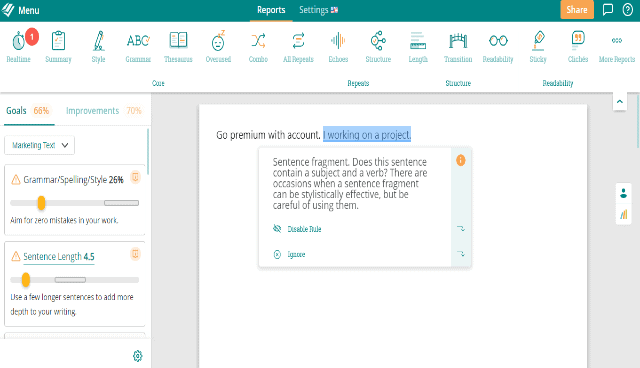Viewport: 640px width, 368px height.
Task: Run the Structure report
Action: click(x=378, y=46)
